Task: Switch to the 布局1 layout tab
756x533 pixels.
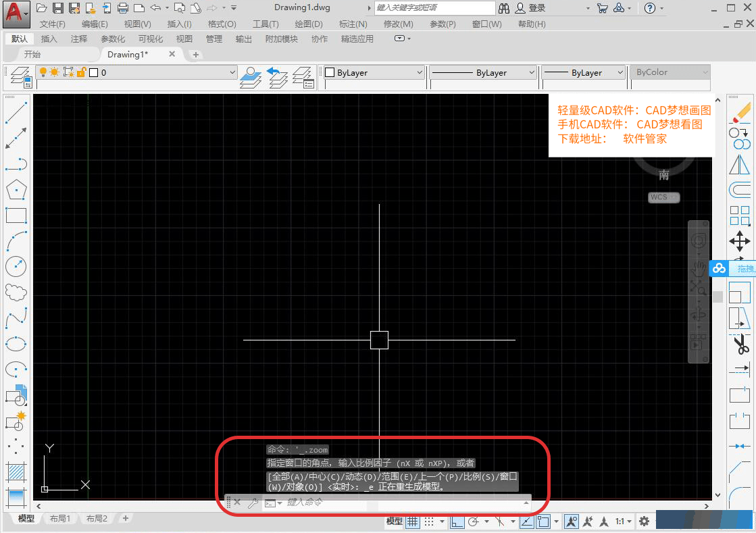Action: 60,519
